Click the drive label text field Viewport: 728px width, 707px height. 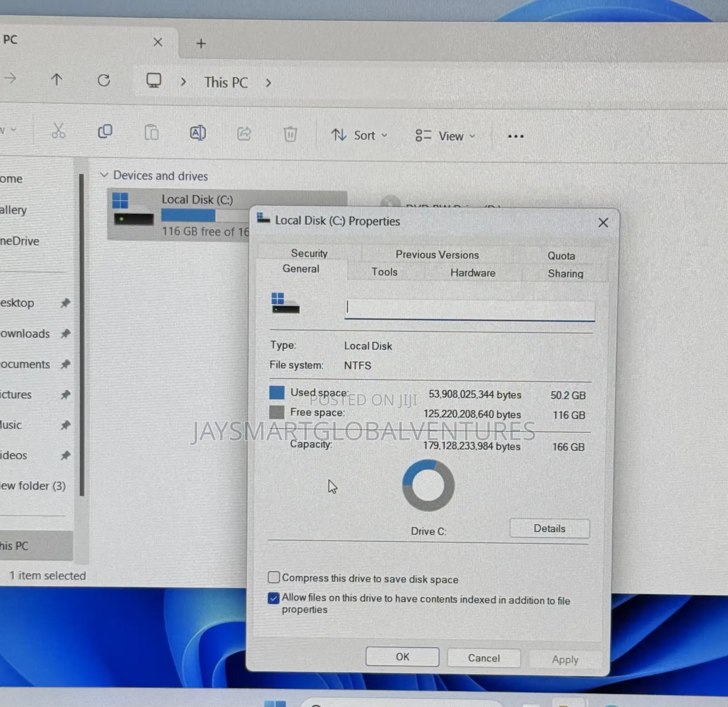[470, 310]
